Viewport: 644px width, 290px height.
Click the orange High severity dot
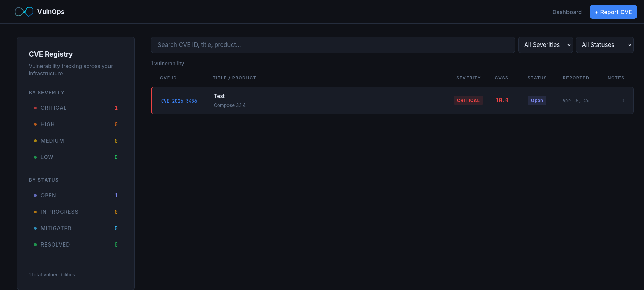click(36, 124)
